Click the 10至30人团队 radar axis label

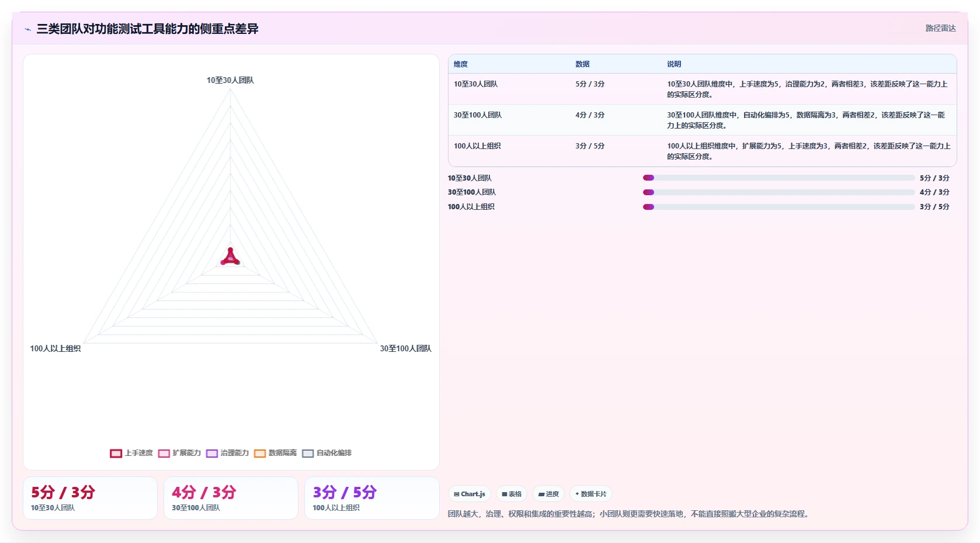point(230,80)
